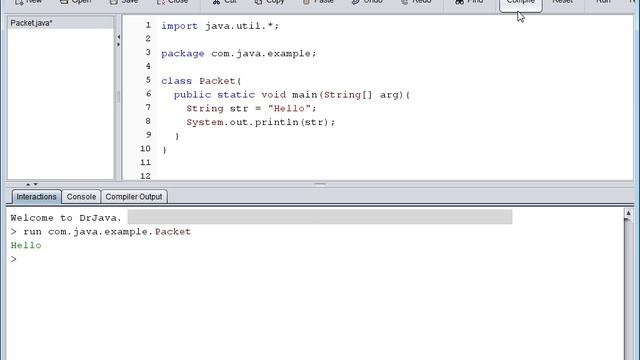Click the Compile toolbar button
The height and width of the screenshot is (360, 640).
(520, 4)
